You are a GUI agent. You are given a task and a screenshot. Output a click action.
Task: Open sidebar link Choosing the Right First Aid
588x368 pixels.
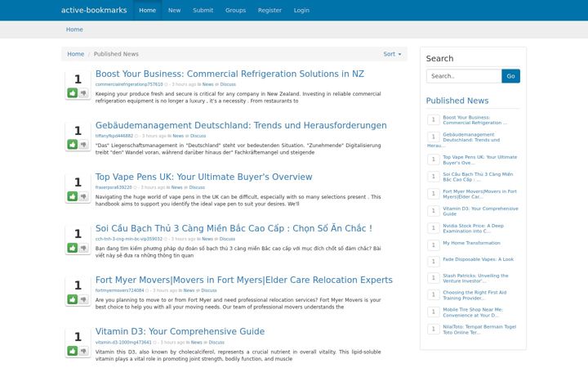coord(474,295)
